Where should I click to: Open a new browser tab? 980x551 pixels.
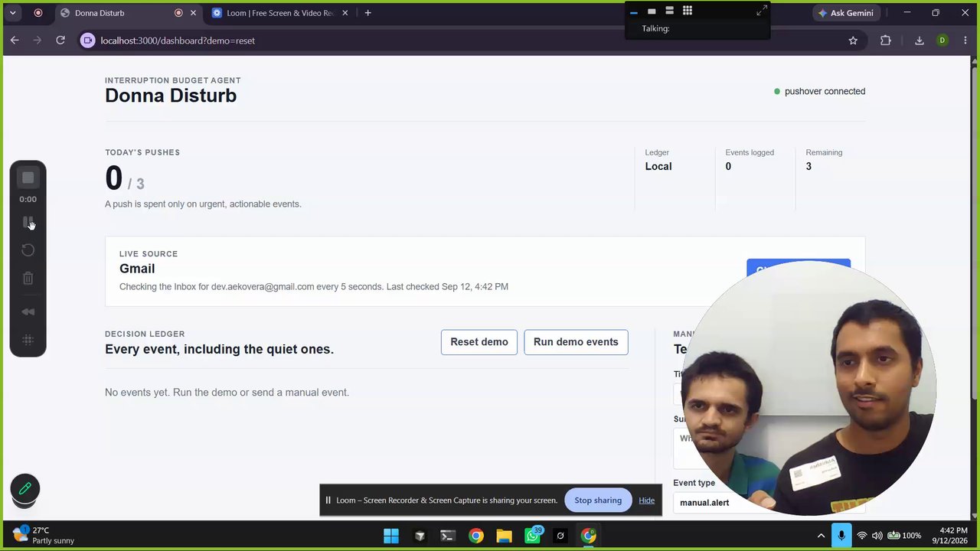[x=367, y=13]
